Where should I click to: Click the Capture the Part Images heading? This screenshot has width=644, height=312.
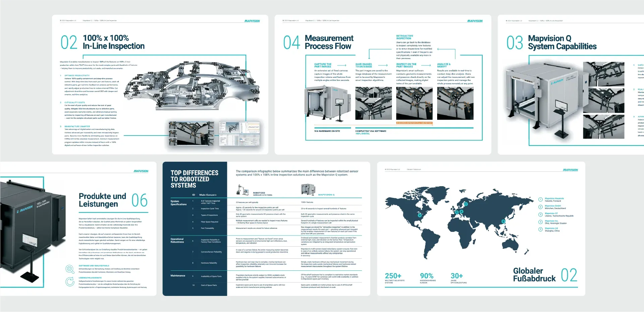[x=323, y=65]
